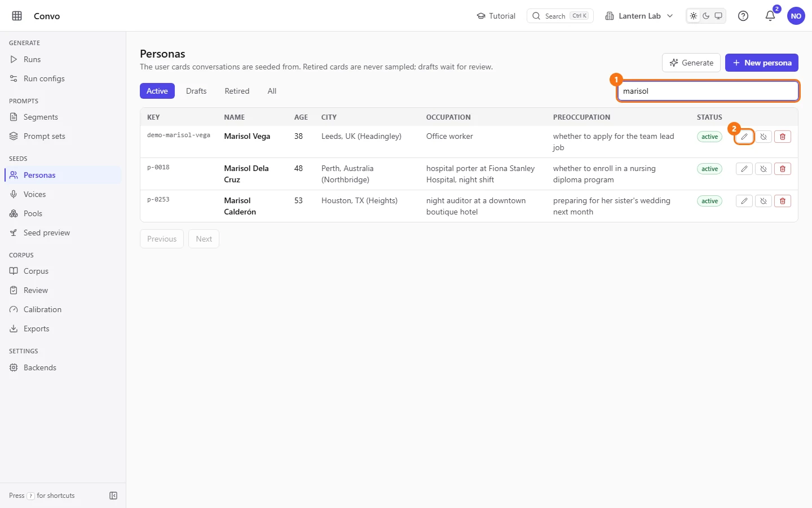
Task: Go to Next page of personas
Action: pos(204,239)
